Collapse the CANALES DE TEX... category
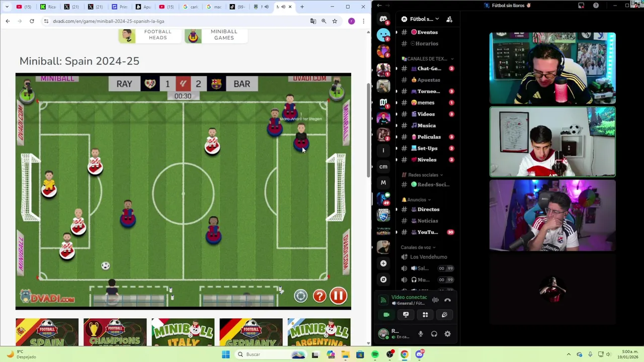Screen dimensions: 644x362 [427, 59]
